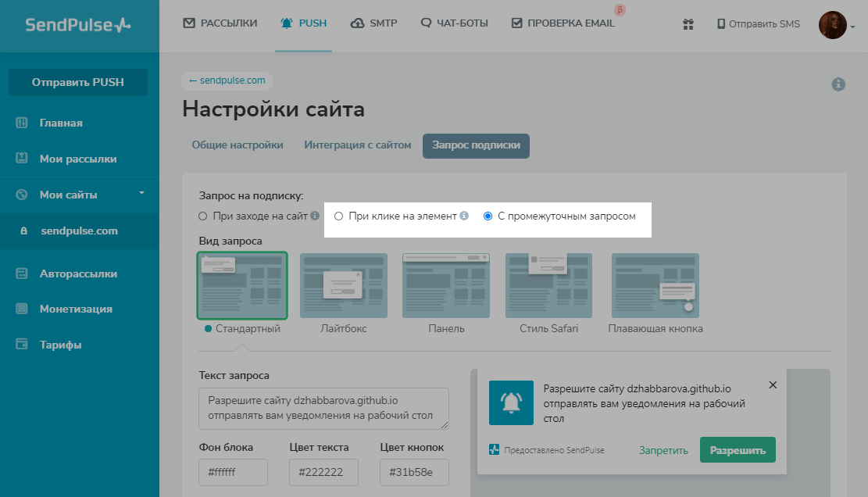Viewport: 868px width, 497px height.
Task: Open the 'РАССЫЛКИ' top menu
Action: (x=220, y=23)
